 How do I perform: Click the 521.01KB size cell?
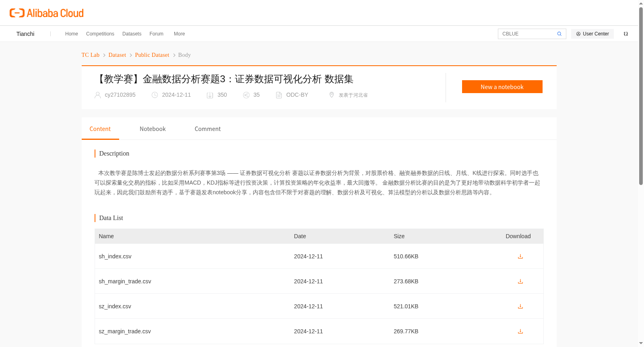pos(406,306)
